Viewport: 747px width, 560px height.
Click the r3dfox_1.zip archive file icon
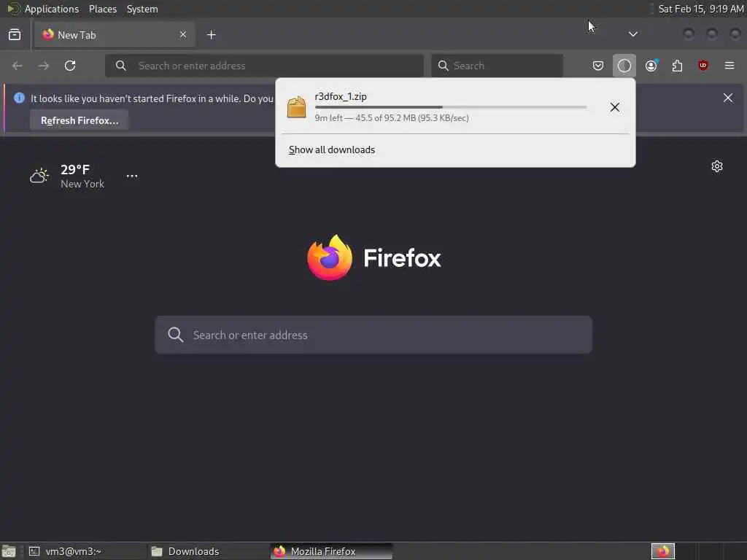296,107
